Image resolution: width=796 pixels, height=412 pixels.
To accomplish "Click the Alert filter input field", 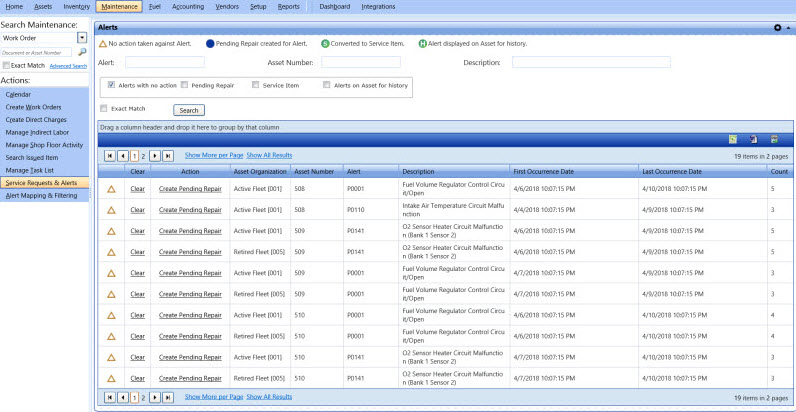I will pyautogui.click(x=165, y=62).
